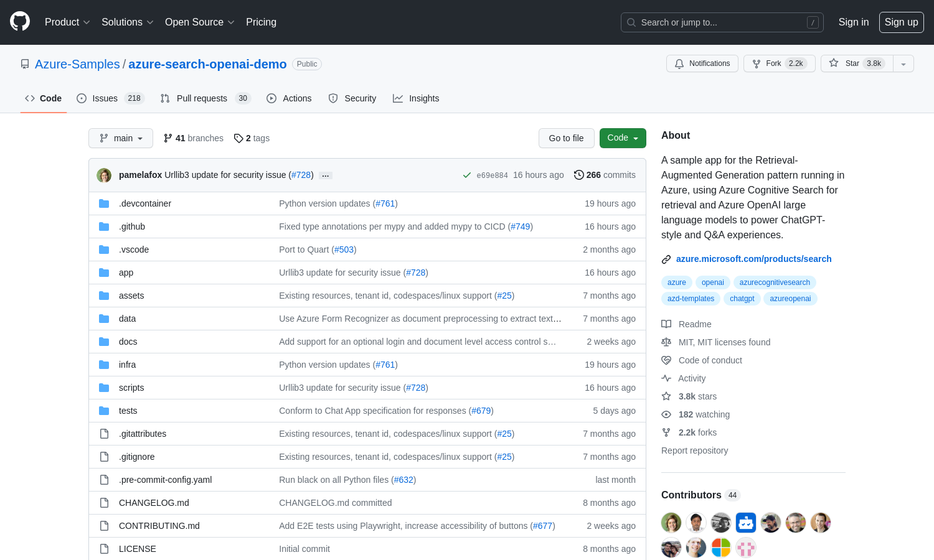Open tags via the tag icon
Image resolution: width=934 pixels, height=560 pixels.
click(x=238, y=138)
